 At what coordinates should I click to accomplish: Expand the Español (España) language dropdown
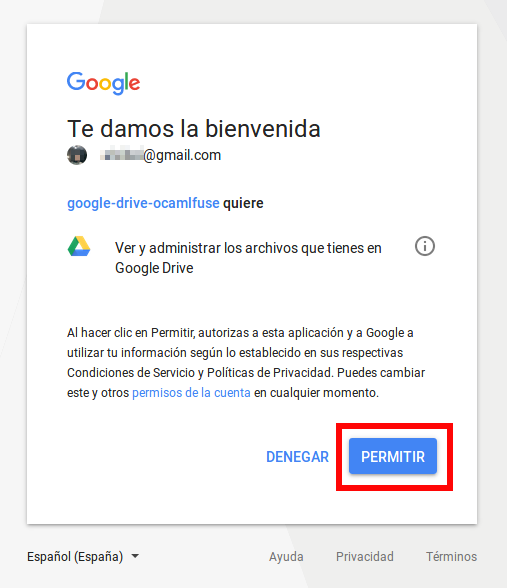[x=83, y=556]
